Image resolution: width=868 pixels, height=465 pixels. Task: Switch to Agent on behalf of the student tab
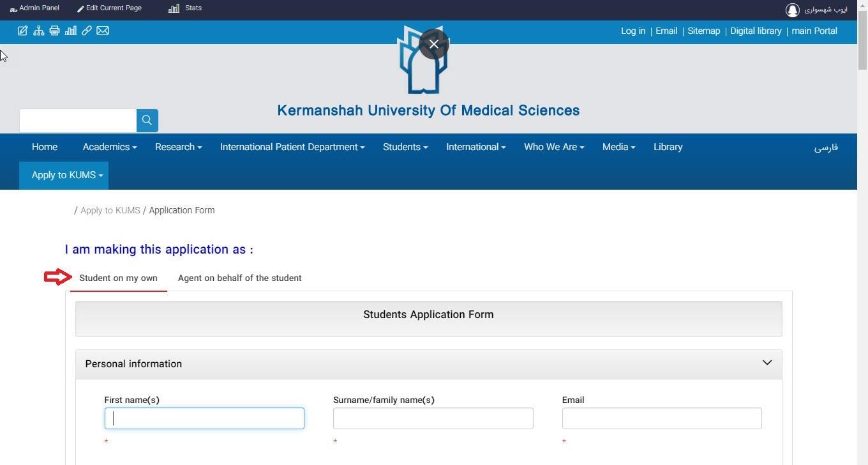(239, 278)
